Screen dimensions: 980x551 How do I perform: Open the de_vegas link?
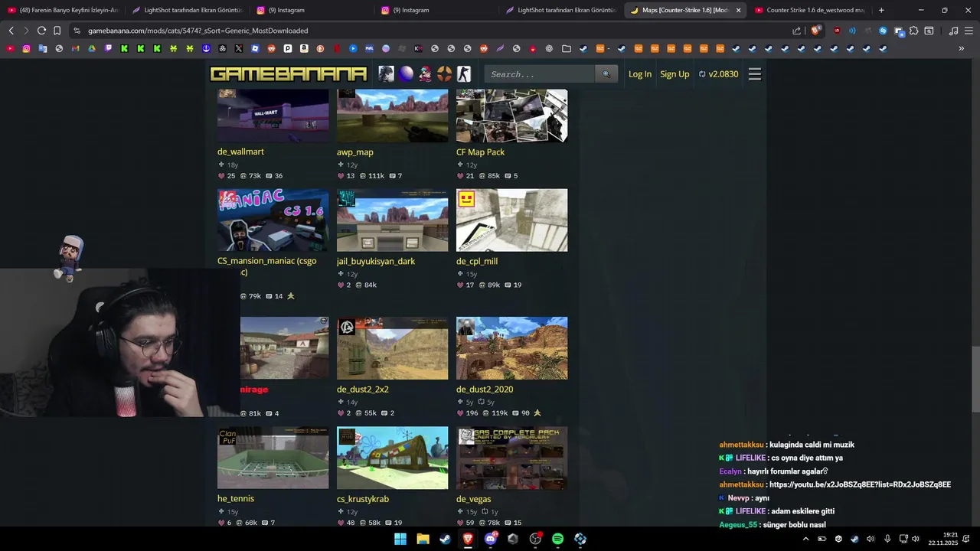point(474,499)
